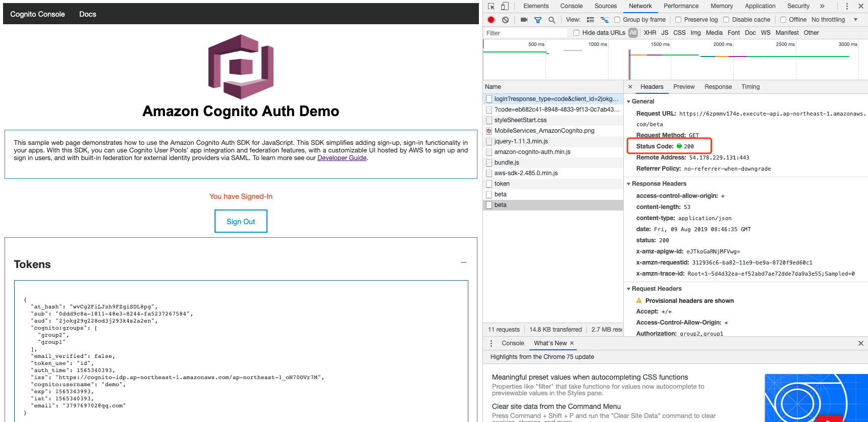The image size is (868, 422).
Task: Collapse the Tokens panel
Action: pyautogui.click(x=464, y=262)
